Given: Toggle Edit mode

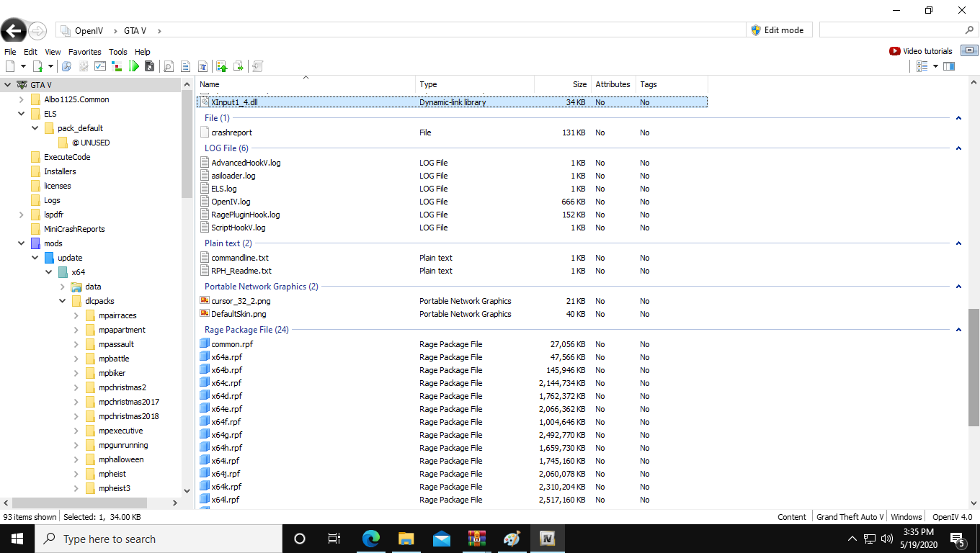Looking at the screenshot, I should click(x=777, y=30).
